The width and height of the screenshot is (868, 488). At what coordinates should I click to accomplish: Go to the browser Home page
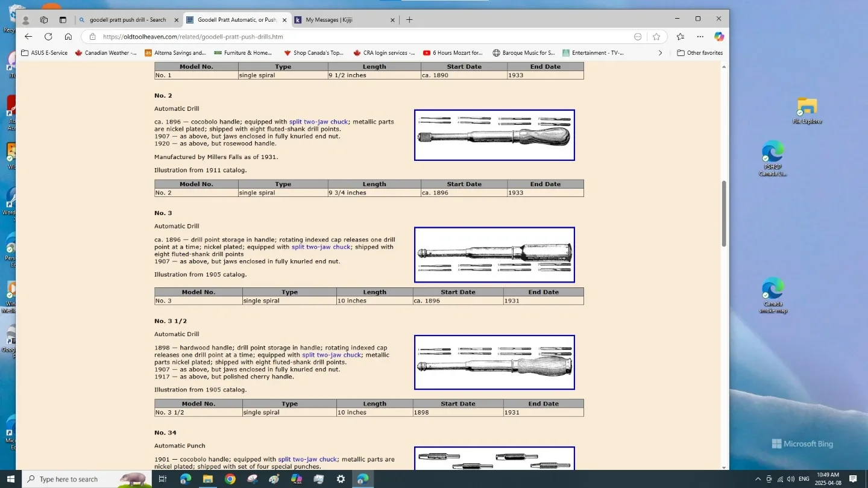[68, 37]
